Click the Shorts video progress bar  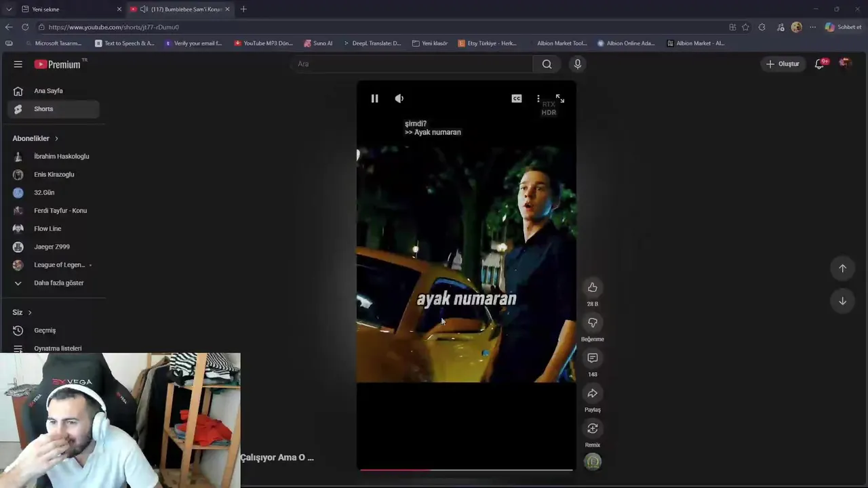(x=467, y=469)
